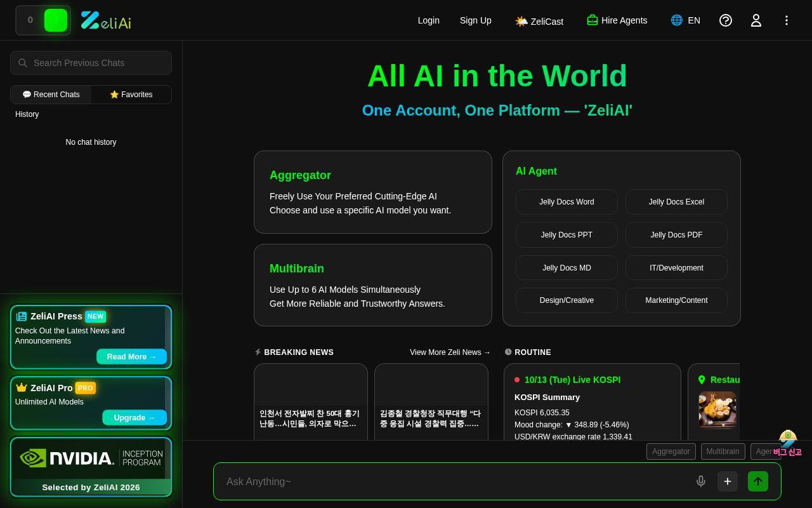Click the Jelly Docs Excel agent button
The width and height of the screenshot is (812, 508).
point(676,202)
